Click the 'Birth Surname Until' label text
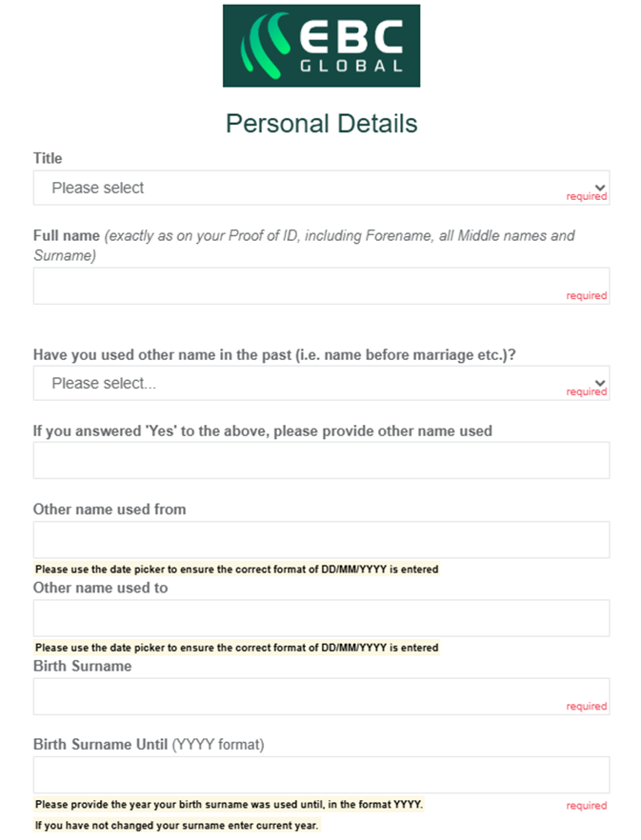Viewport: 641px width, 840px height. pos(100,744)
